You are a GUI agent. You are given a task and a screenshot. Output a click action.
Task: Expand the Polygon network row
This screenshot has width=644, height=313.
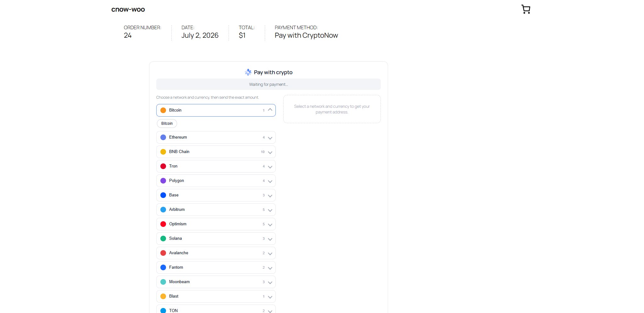click(216, 181)
